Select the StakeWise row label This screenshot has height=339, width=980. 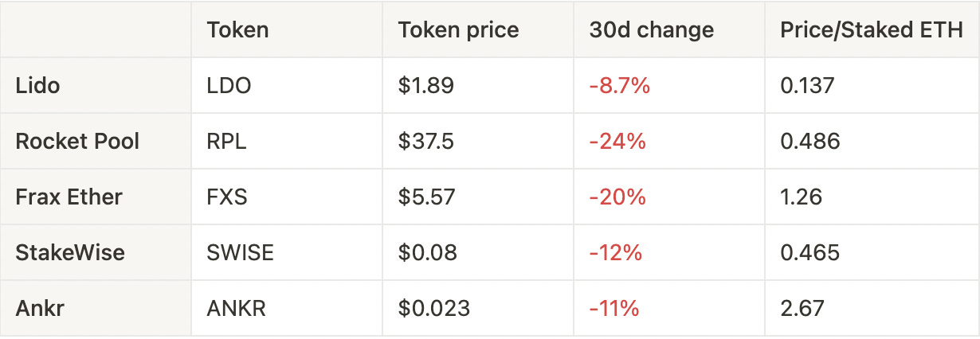tap(70, 252)
